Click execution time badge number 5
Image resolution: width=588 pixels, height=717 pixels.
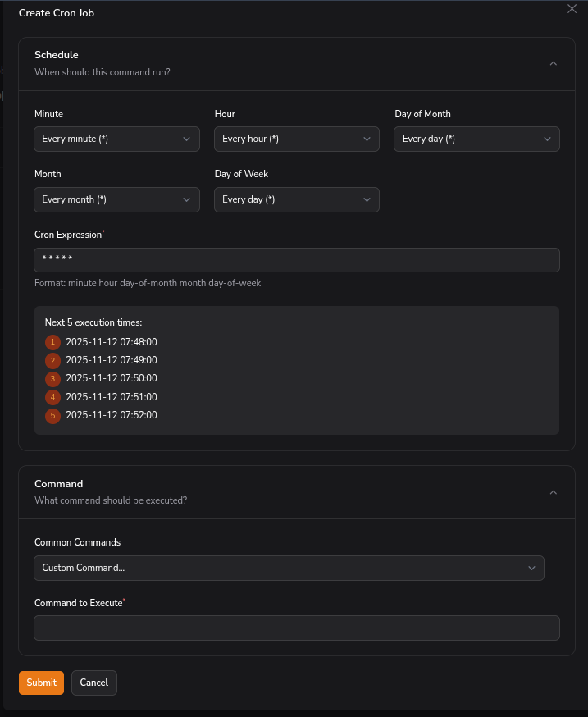pyautogui.click(x=53, y=416)
